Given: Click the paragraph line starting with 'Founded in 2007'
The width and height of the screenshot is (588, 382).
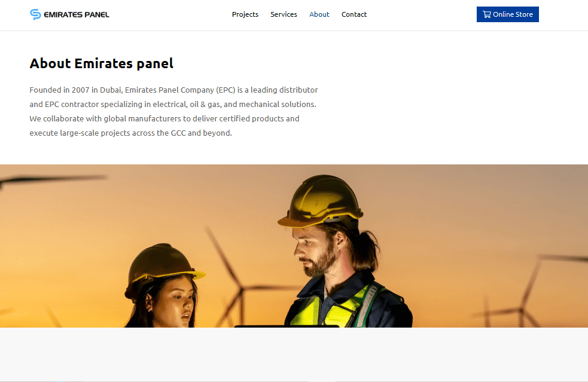Looking at the screenshot, I should (173, 90).
